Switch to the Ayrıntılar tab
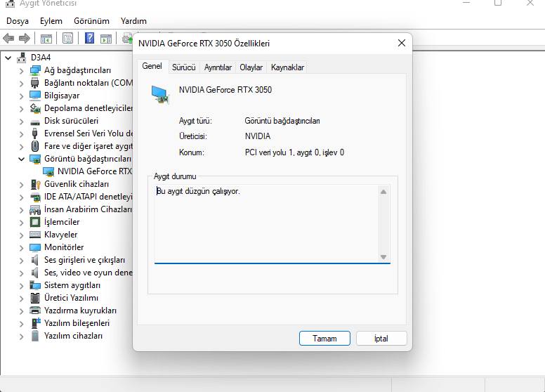The image size is (545, 392). point(218,67)
